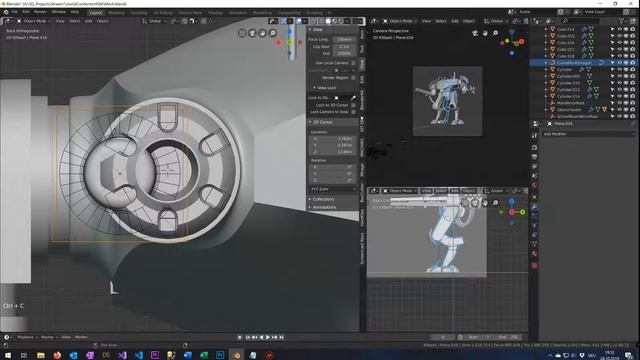Screen dimensions: 640x360
Task: Toggle perspective/orthographic grid gizmo in main viewport
Action: pos(242,33)
